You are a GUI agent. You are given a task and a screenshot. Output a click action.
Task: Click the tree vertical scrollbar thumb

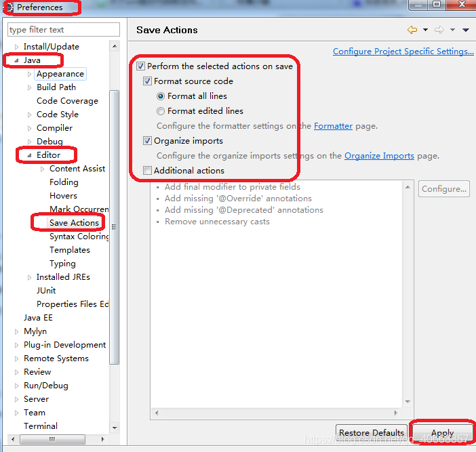coord(115,227)
